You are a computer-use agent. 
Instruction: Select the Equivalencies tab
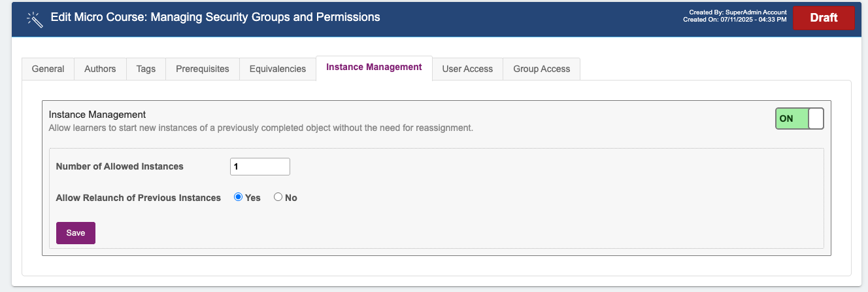click(278, 69)
